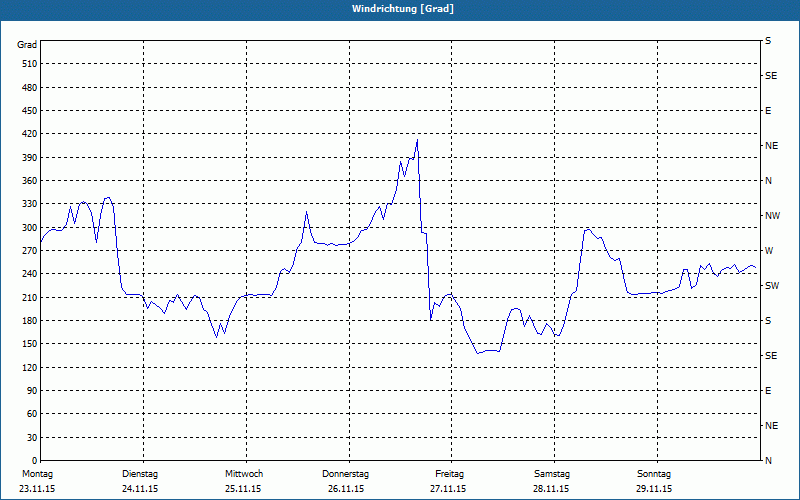Image resolution: width=800 pixels, height=500 pixels.
Task: Select the 'Mittwoch' day label
Action: 244,474
